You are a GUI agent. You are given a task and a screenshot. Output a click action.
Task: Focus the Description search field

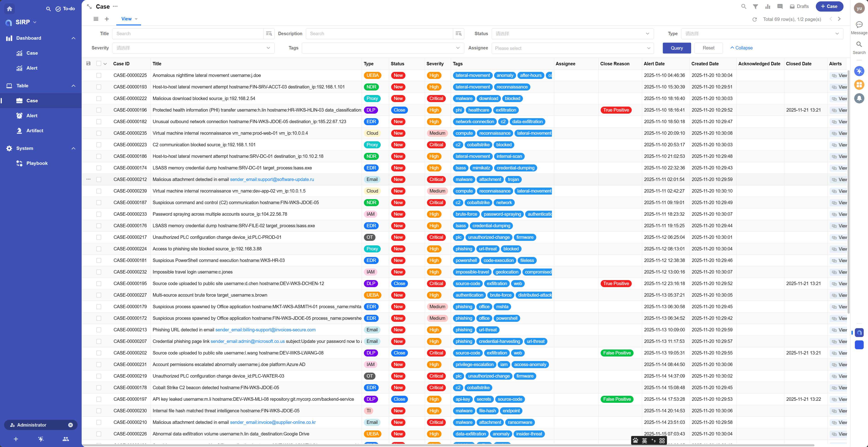pyautogui.click(x=379, y=34)
